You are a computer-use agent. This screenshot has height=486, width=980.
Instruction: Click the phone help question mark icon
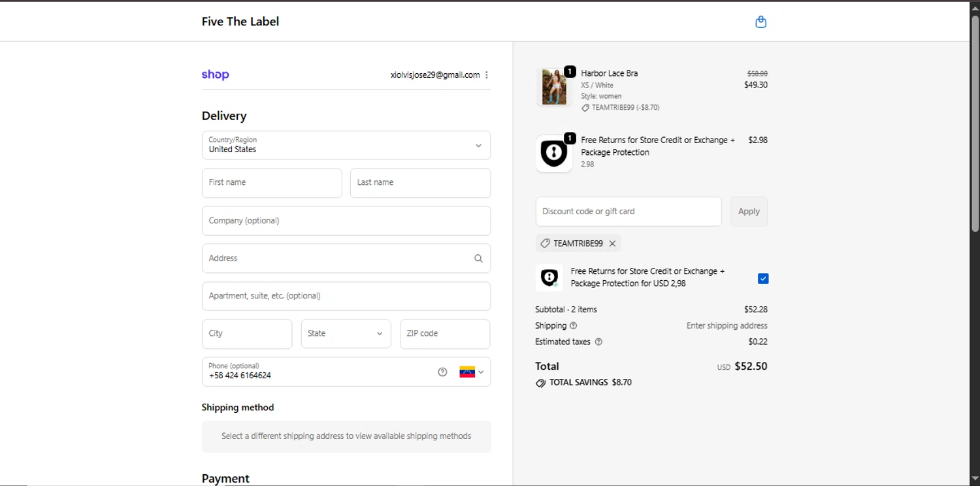click(442, 372)
